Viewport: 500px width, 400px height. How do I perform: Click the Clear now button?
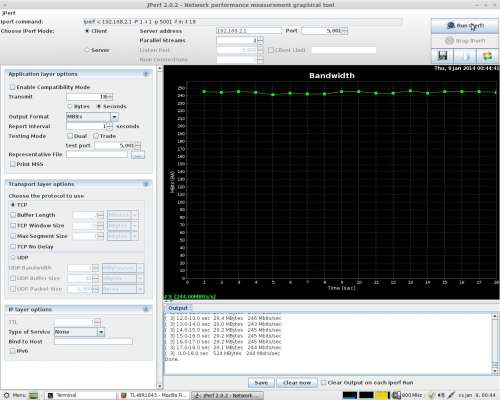pyautogui.click(x=297, y=383)
